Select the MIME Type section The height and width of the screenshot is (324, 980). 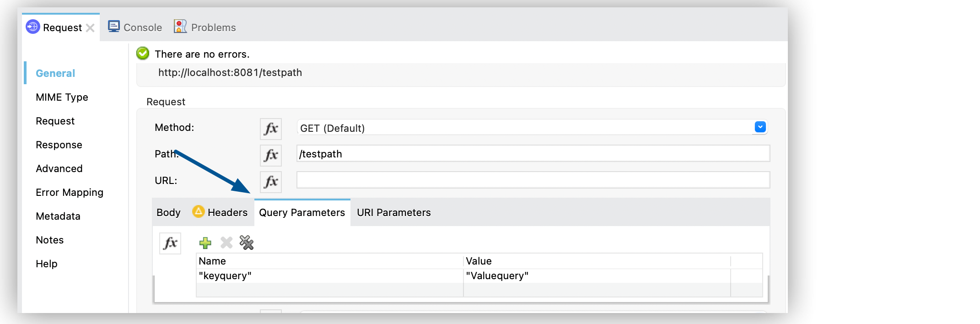62,97
